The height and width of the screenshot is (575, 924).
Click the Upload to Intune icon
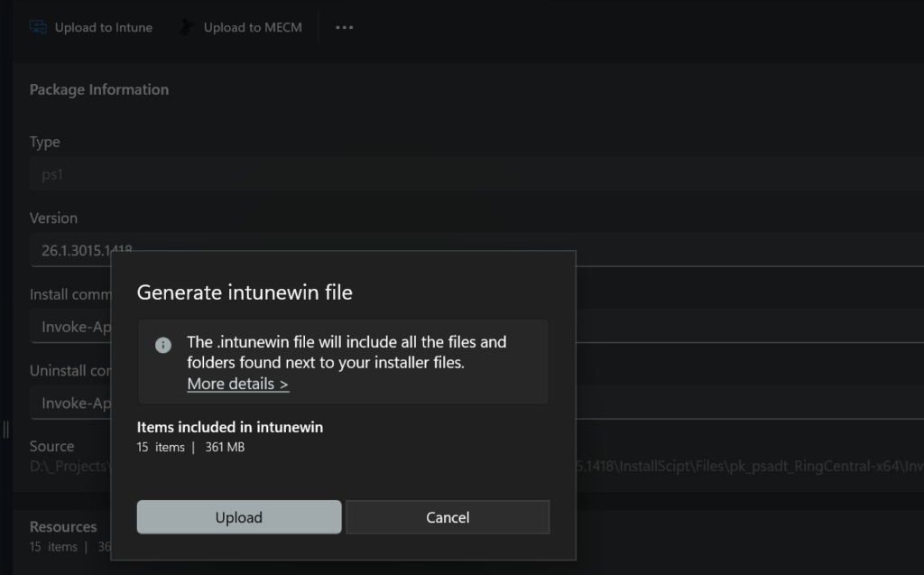coord(37,26)
